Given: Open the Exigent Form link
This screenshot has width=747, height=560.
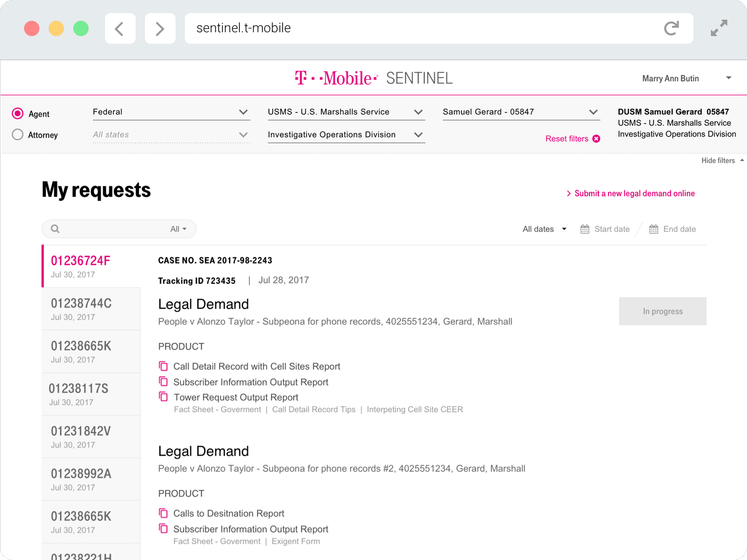Looking at the screenshot, I should pyautogui.click(x=296, y=541).
